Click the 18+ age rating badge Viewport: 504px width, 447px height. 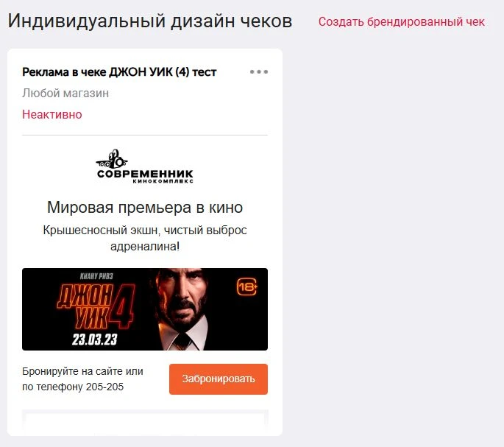247,286
